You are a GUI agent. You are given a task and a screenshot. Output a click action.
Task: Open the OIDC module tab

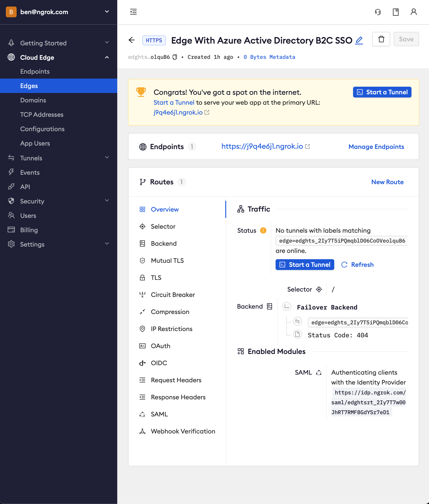pyautogui.click(x=177, y=363)
